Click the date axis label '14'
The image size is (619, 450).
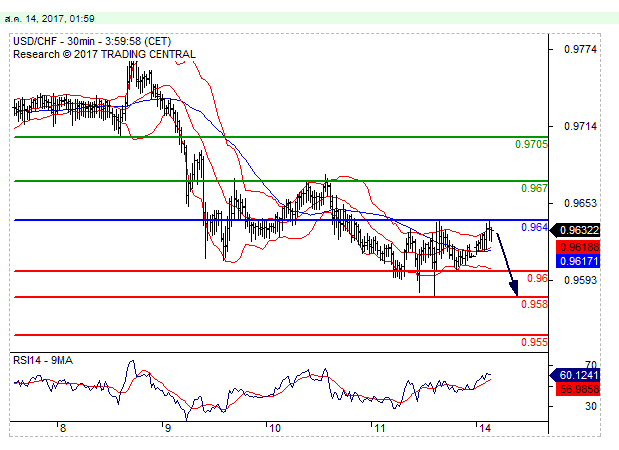tap(484, 428)
